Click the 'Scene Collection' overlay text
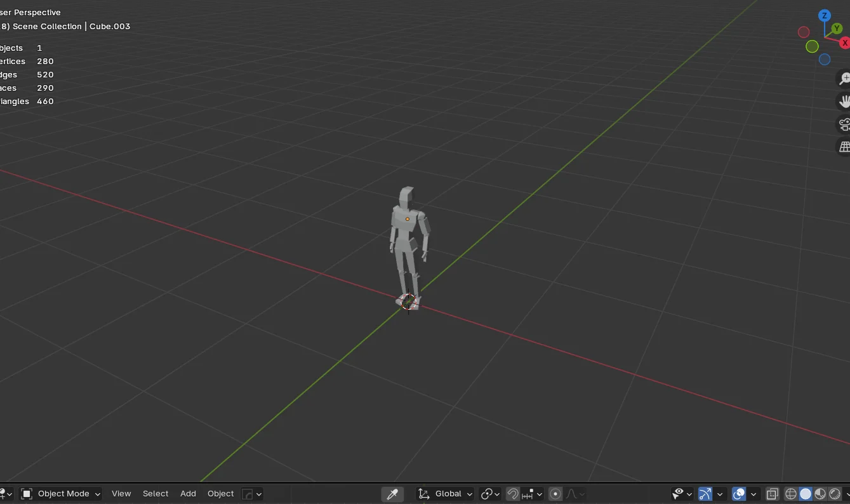This screenshot has width=850, height=504. point(47,27)
